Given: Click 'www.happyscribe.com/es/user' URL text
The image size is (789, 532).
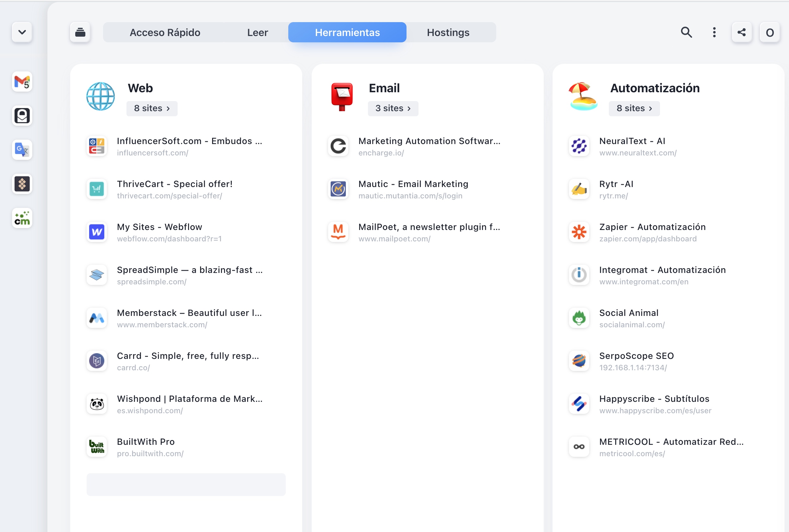Looking at the screenshot, I should point(656,411).
